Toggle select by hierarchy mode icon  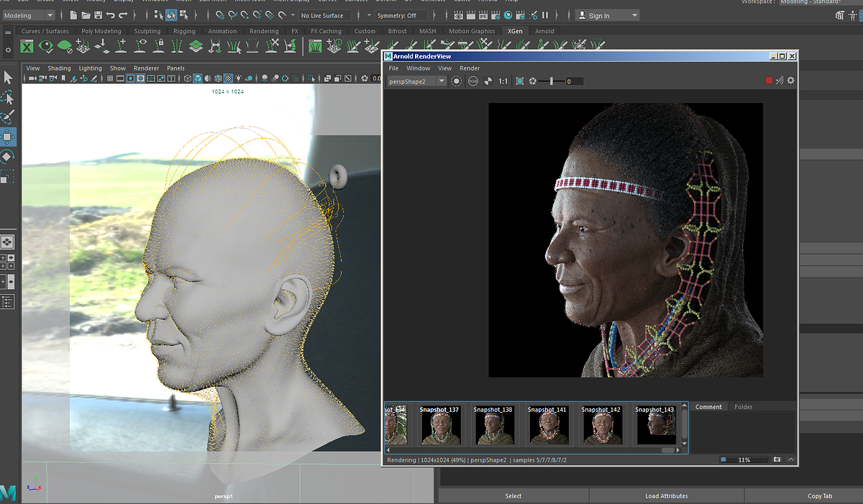pyautogui.click(x=160, y=15)
